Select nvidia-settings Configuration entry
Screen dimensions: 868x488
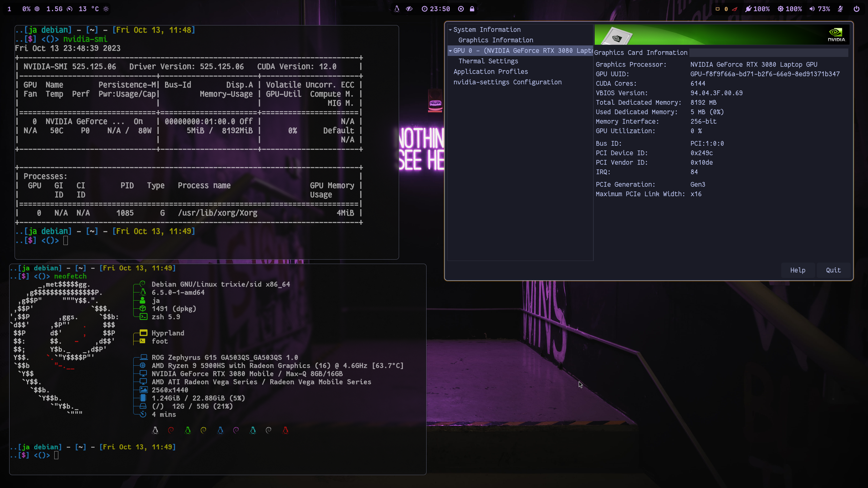tap(508, 82)
